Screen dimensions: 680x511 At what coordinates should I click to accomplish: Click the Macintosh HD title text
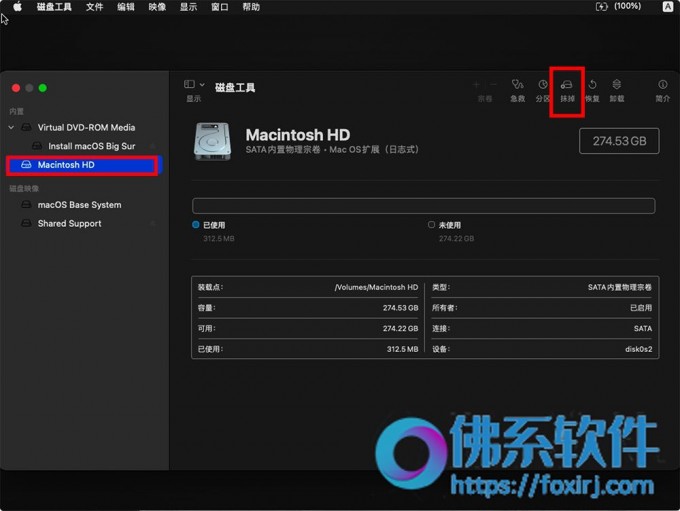point(298,135)
